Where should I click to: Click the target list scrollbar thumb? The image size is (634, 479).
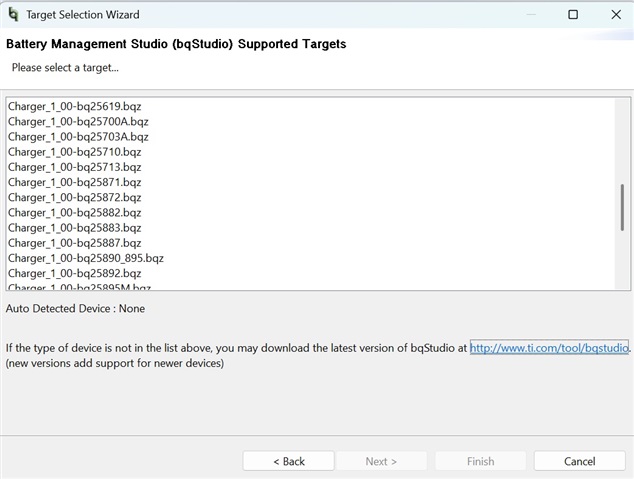click(x=622, y=208)
